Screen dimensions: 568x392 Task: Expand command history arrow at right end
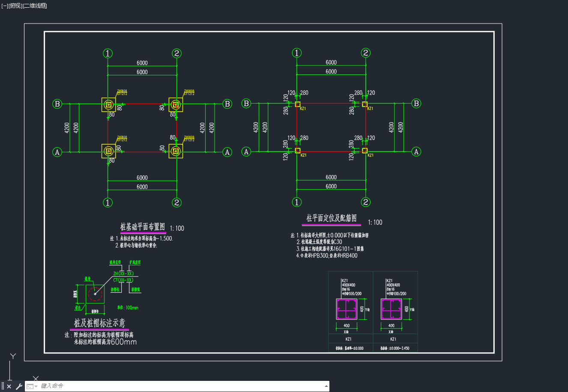tap(326, 386)
